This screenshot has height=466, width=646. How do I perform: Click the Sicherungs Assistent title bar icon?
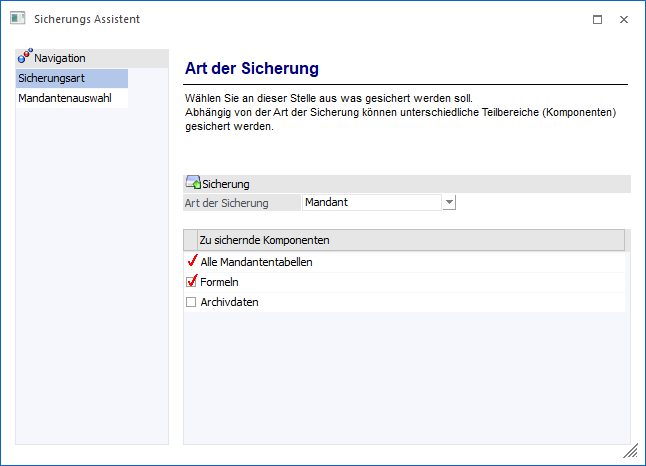pos(16,19)
